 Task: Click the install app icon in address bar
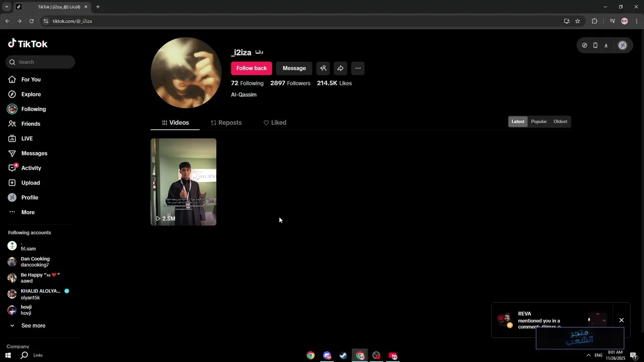tap(567, 21)
